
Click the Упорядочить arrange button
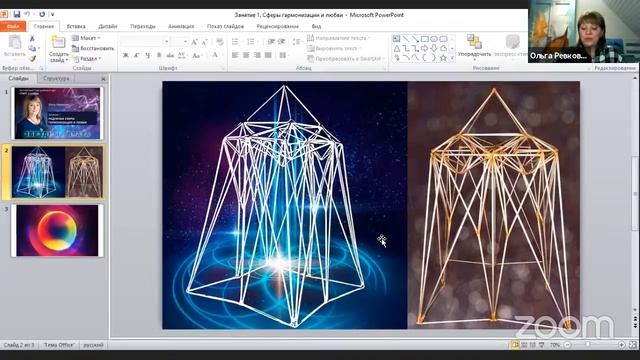coord(474,46)
